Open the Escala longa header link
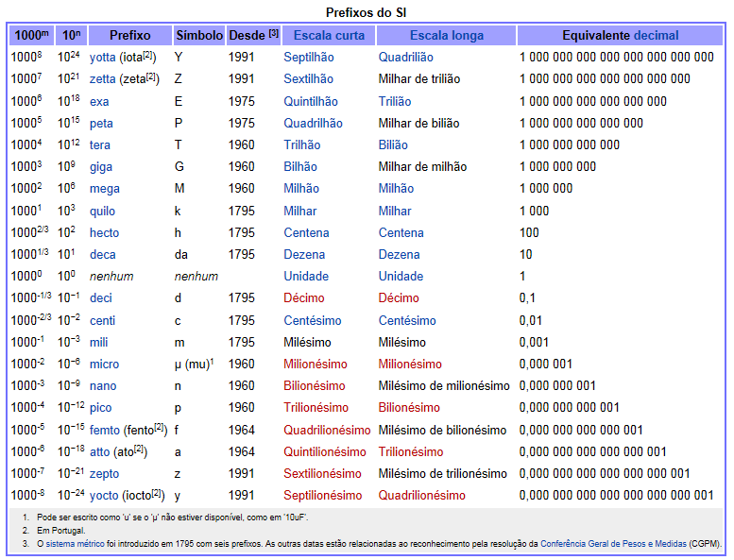Image resolution: width=734 pixels, height=560 pixels. pyautogui.click(x=447, y=36)
